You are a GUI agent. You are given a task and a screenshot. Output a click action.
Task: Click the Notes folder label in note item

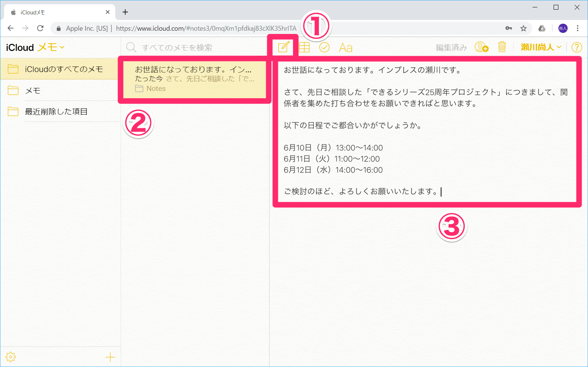click(156, 89)
